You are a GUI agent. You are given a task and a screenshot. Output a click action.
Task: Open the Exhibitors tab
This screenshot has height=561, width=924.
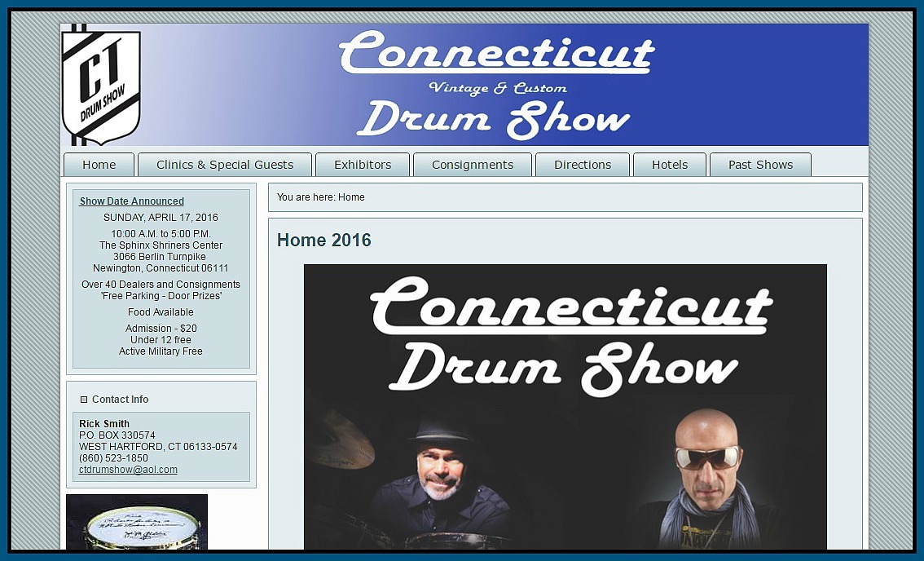(x=362, y=164)
